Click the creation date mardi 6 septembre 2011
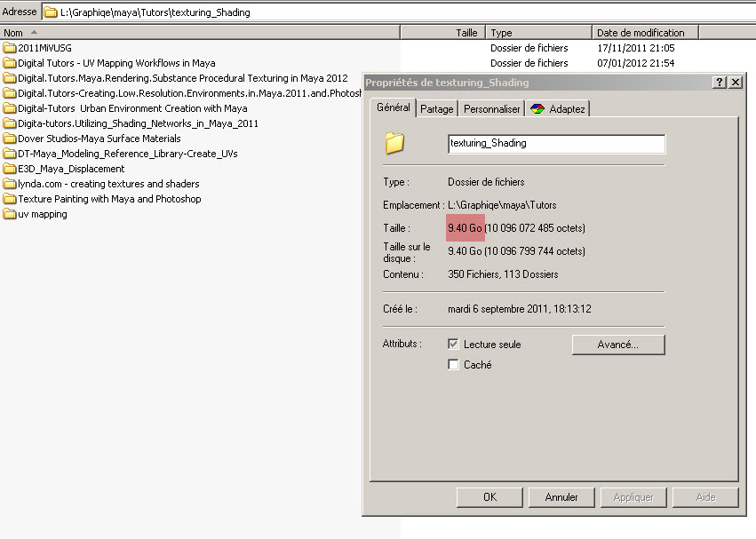 (x=520, y=309)
